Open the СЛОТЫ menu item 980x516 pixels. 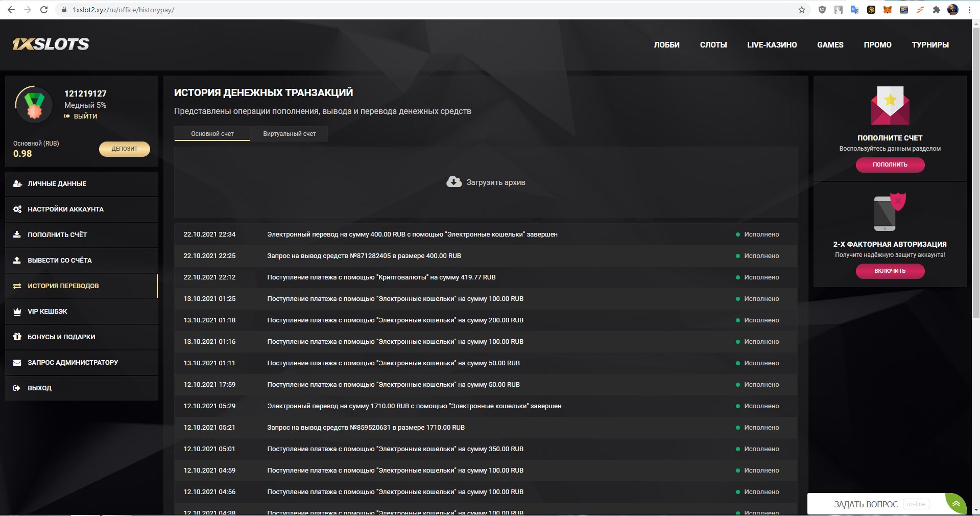point(713,45)
